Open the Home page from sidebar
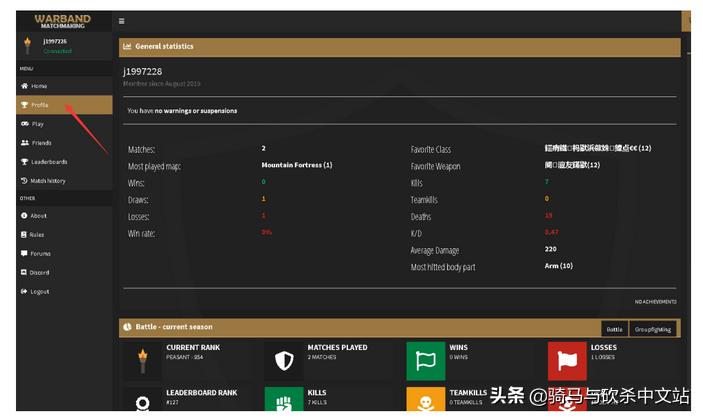Viewport: 703px width, 418px height. coord(38,86)
